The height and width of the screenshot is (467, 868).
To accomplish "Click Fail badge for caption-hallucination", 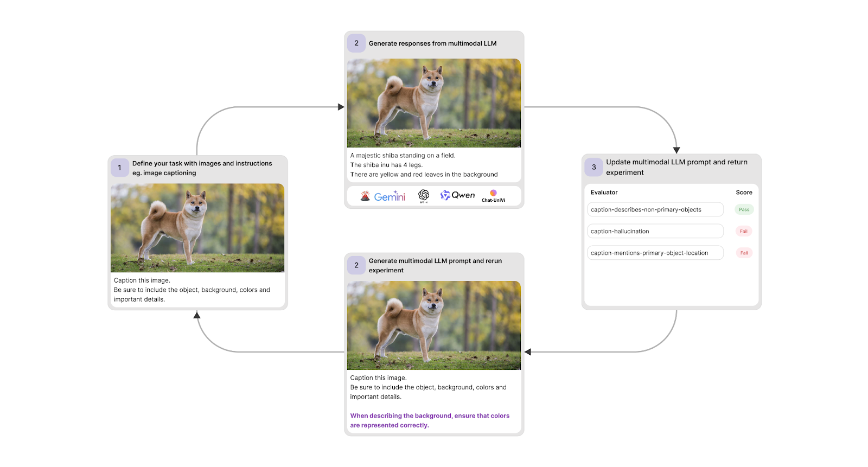I will tap(744, 231).
